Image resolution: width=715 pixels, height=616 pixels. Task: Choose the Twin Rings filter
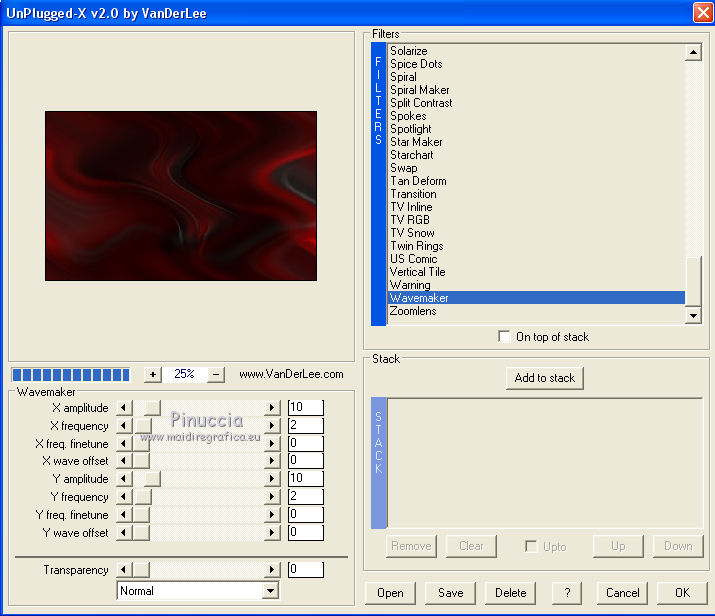click(x=417, y=246)
